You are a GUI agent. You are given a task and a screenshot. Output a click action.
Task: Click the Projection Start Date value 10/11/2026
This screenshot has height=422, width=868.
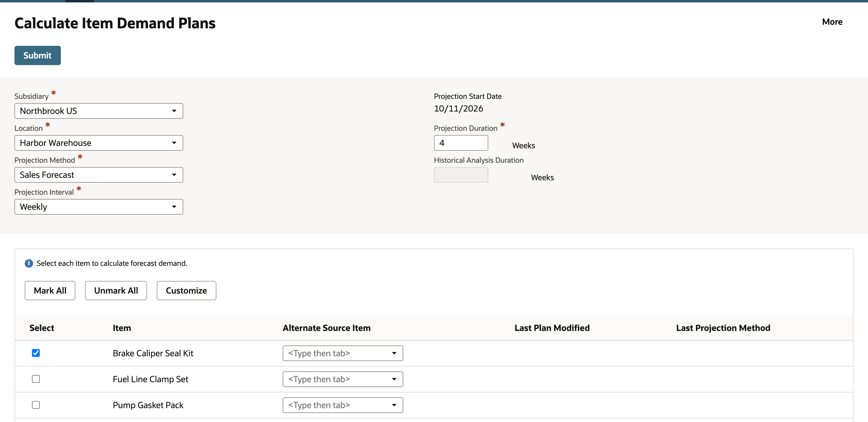point(458,109)
